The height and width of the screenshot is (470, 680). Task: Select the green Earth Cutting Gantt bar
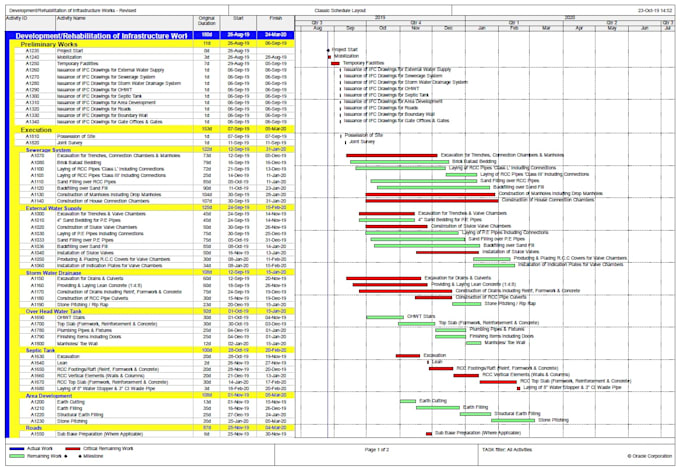tap(408, 401)
